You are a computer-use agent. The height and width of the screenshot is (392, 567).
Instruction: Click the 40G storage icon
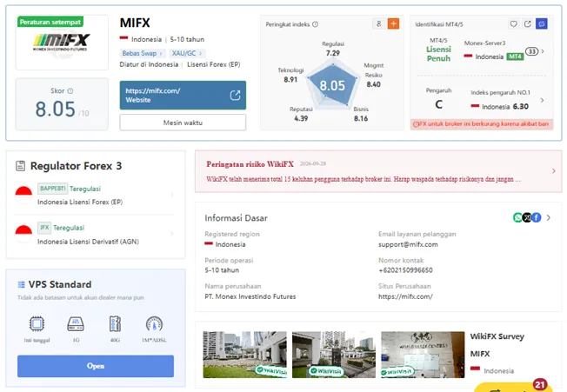(x=115, y=323)
